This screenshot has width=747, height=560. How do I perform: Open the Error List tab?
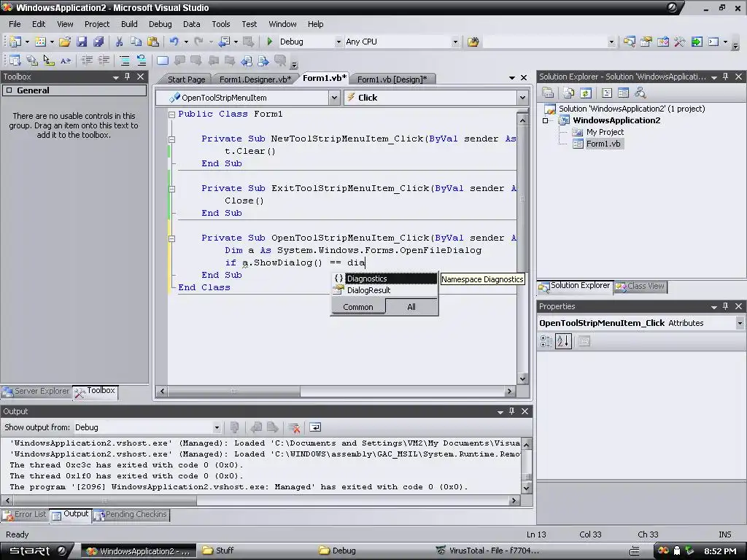coord(25,515)
